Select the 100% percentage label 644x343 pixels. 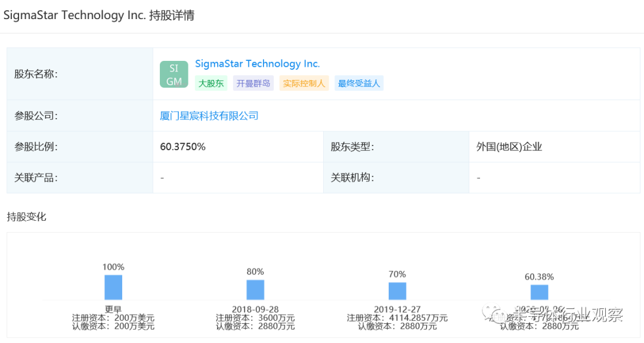pyautogui.click(x=113, y=267)
